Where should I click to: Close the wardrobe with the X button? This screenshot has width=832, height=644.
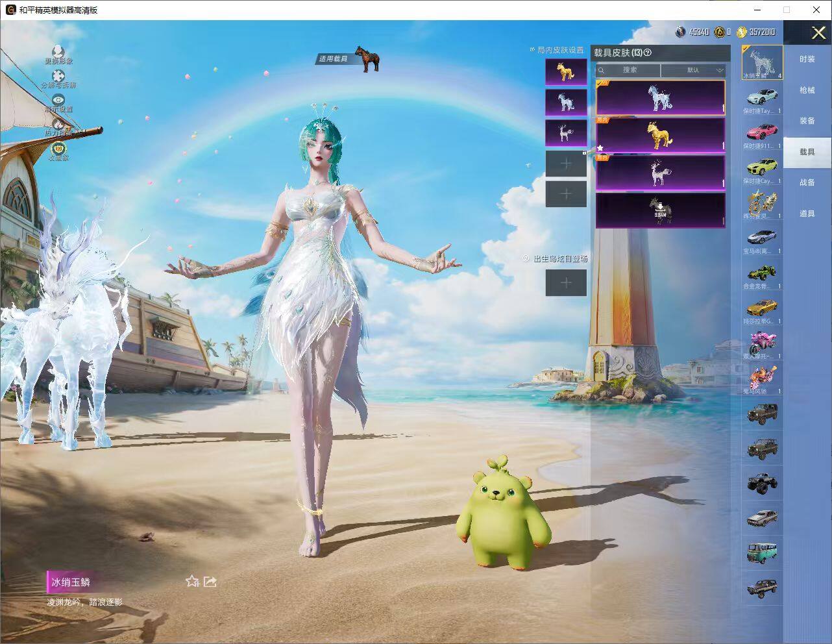click(x=818, y=33)
